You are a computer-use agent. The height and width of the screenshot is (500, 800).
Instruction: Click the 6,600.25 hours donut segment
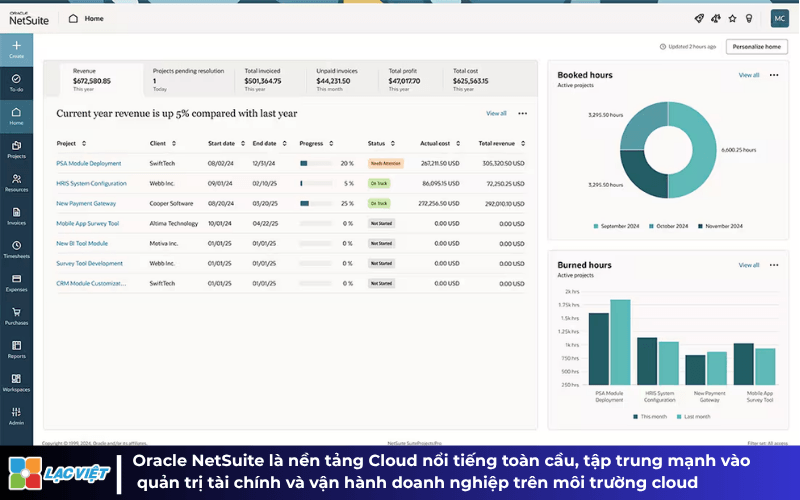point(704,150)
